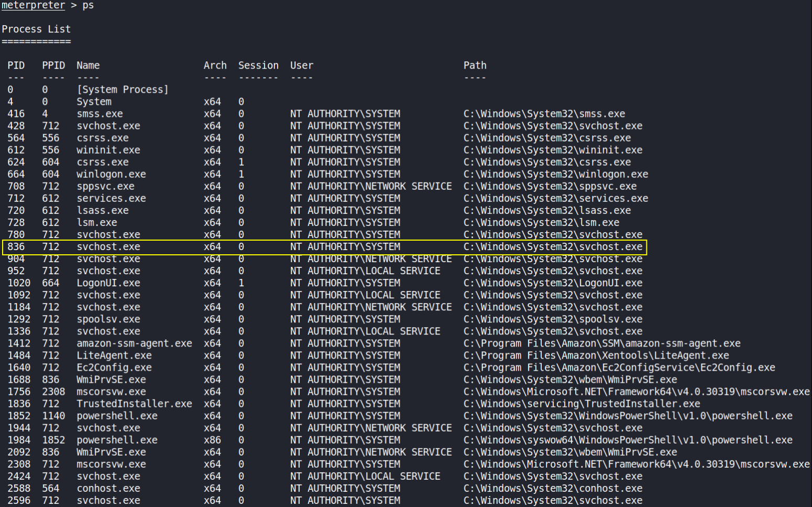This screenshot has height=507, width=812.
Task: Click mscorsvw.exe path in PID 2308 row
Action: pyautogui.click(x=637, y=465)
